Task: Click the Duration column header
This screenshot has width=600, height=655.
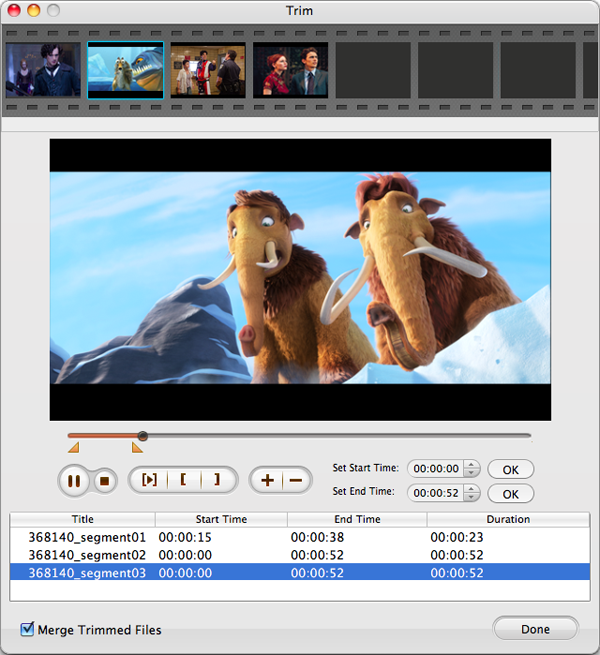Action: [508, 519]
